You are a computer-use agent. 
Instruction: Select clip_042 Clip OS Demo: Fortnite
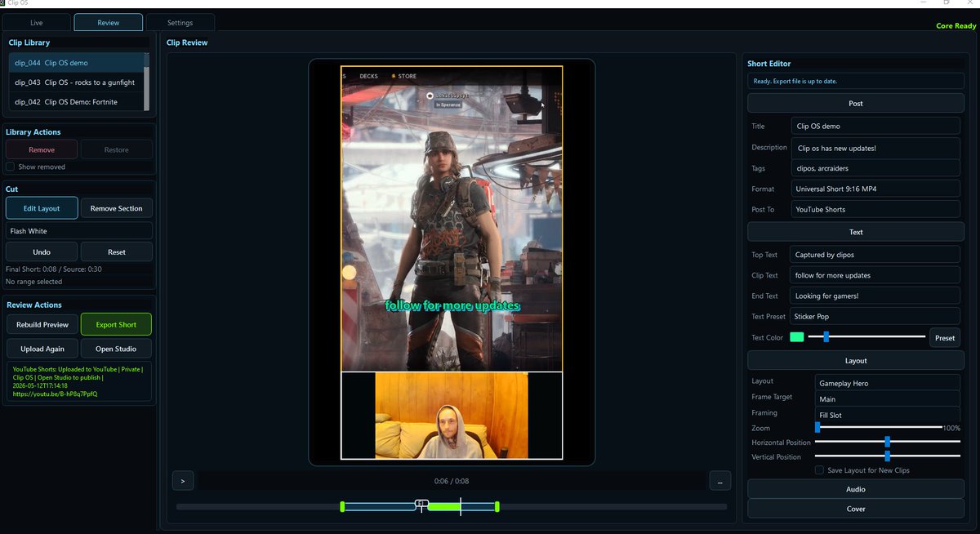click(76, 102)
